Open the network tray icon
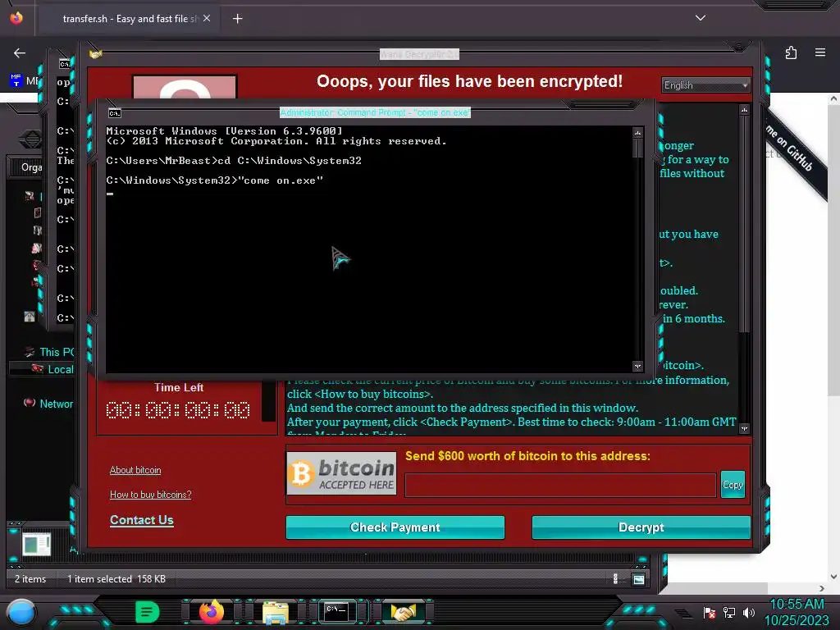This screenshot has height=630, width=840. [729, 613]
